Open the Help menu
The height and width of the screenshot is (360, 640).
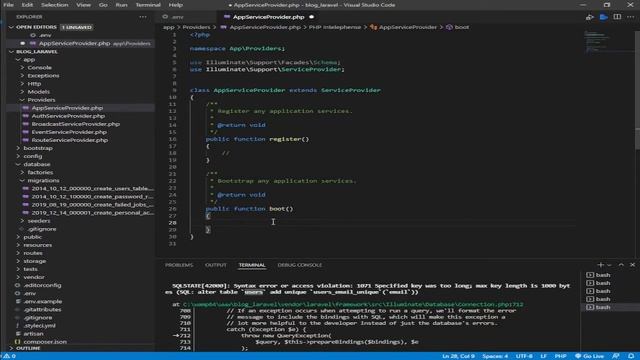click(176, 5)
